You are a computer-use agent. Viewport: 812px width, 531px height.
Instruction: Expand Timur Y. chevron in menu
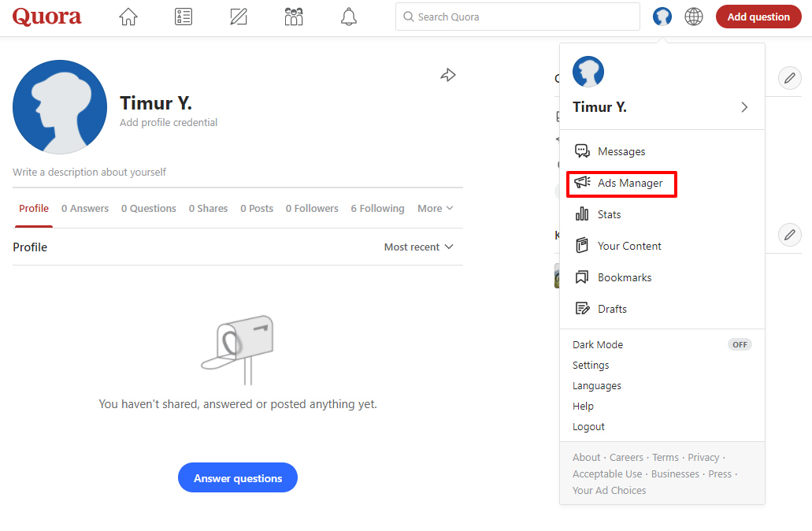pyautogui.click(x=744, y=107)
